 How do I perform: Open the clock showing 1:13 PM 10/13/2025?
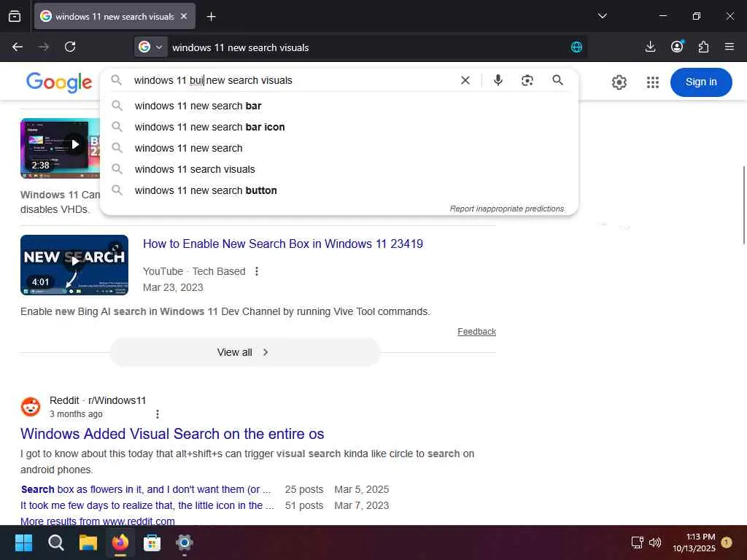click(694, 542)
